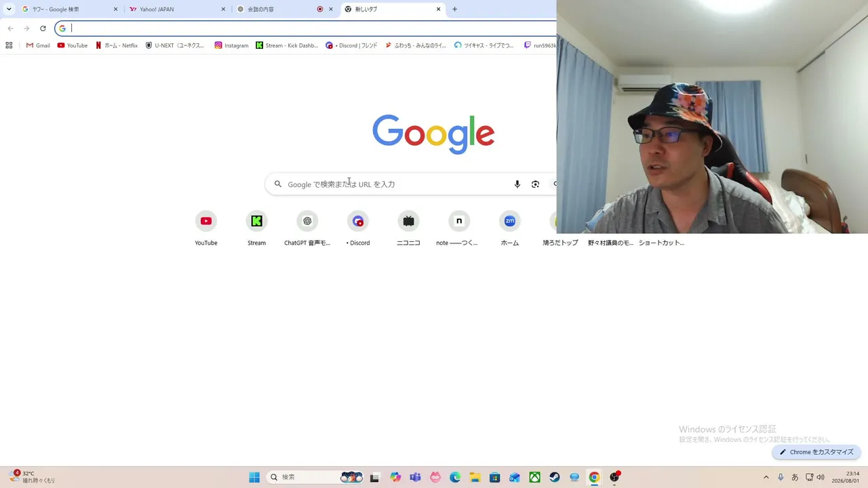This screenshot has width=868, height=488.
Task: Open Microsoft Store from the taskbar
Action: tap(495, 477)
